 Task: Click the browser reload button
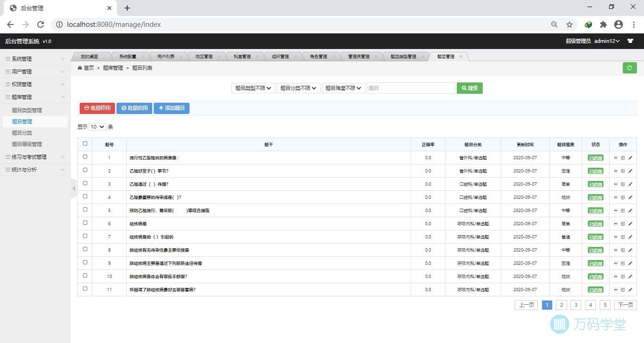(41, 24)
